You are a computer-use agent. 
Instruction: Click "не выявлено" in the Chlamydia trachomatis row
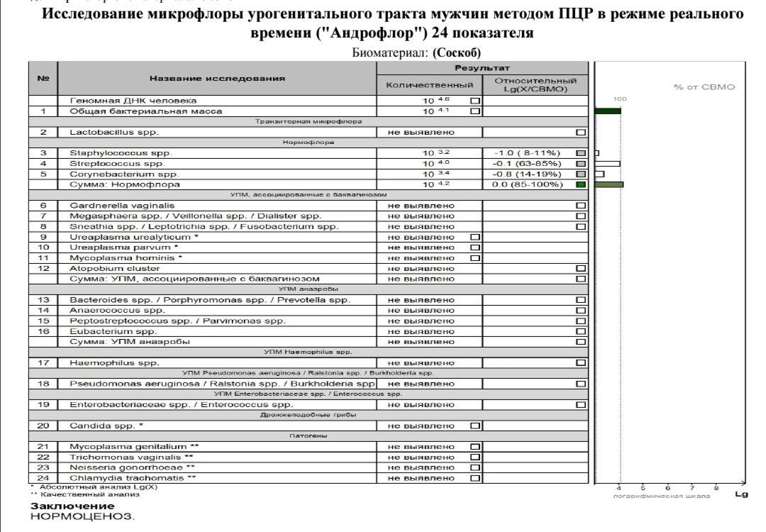(421, 478)
